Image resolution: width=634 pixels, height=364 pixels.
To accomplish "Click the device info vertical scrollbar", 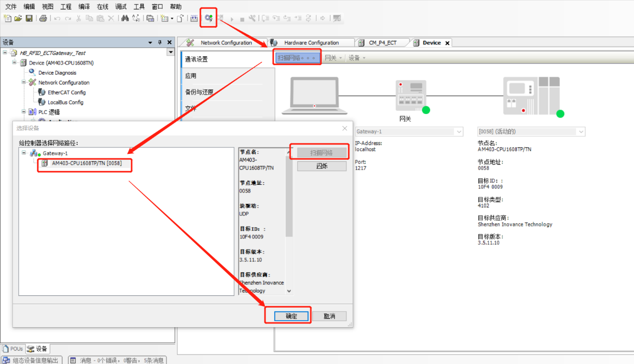I will pos(289,221).
